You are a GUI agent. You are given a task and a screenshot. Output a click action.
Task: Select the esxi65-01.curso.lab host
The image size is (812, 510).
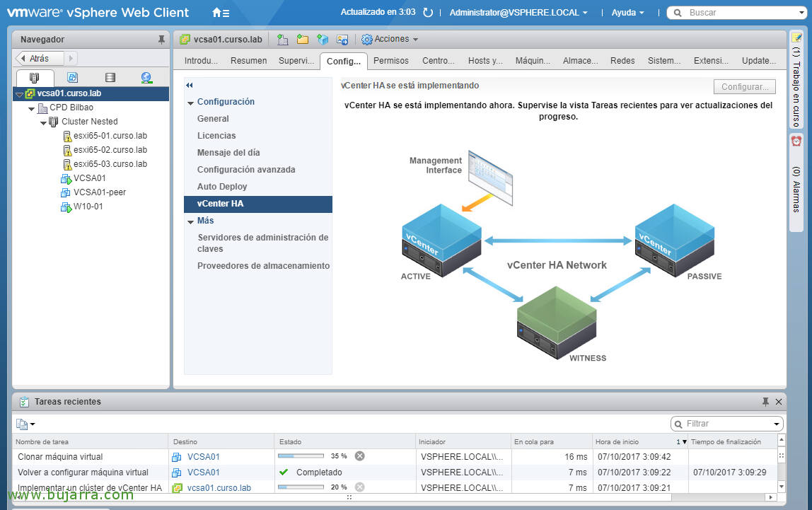tap(110, 136)
